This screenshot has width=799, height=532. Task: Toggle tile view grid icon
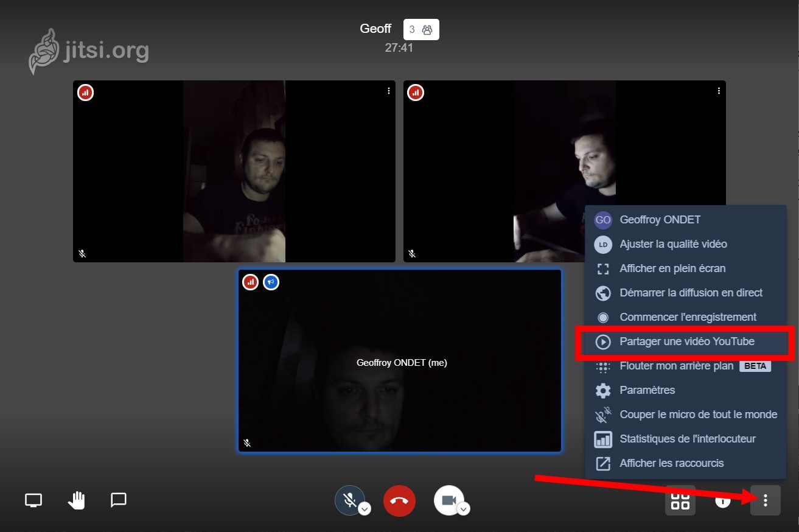[680, 500]
